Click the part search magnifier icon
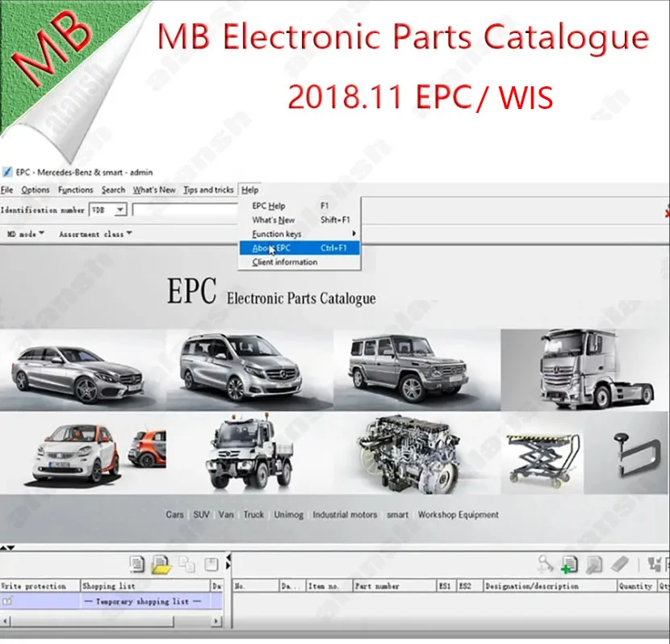 (x=545, y=564)
